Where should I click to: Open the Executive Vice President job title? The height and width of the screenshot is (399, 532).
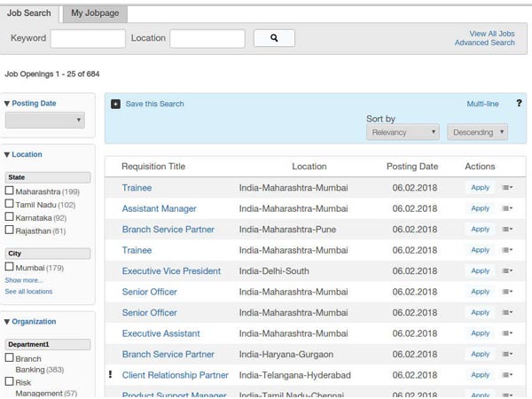[x=171, y=271]
